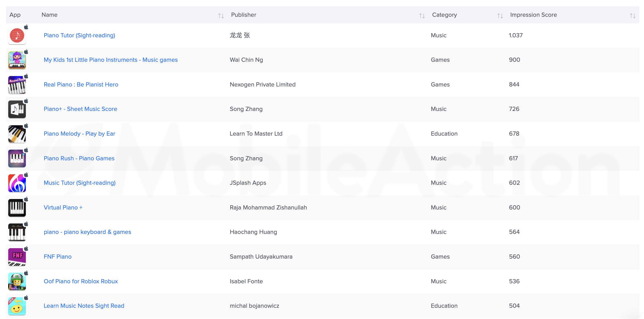Click impression score 564

point(514,232)
